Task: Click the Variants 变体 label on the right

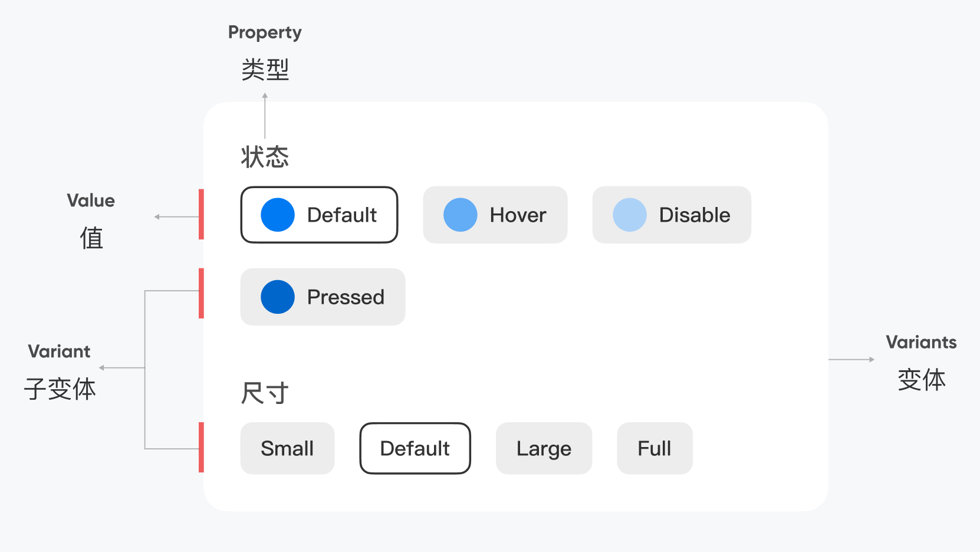Action: (x=921, y=362)
